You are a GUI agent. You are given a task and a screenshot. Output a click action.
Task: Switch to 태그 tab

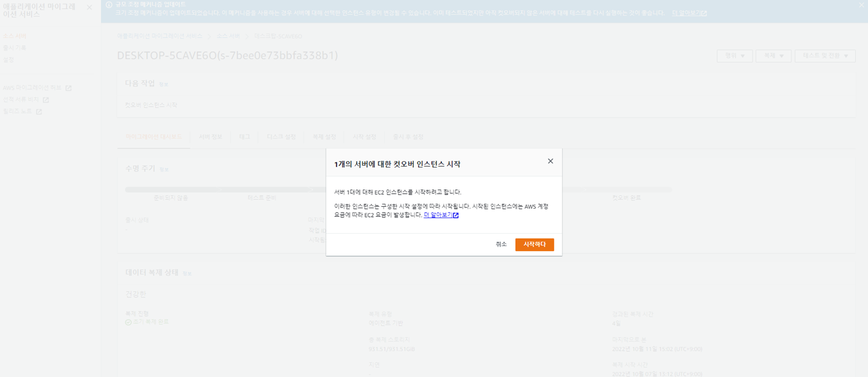click(244, 136)
